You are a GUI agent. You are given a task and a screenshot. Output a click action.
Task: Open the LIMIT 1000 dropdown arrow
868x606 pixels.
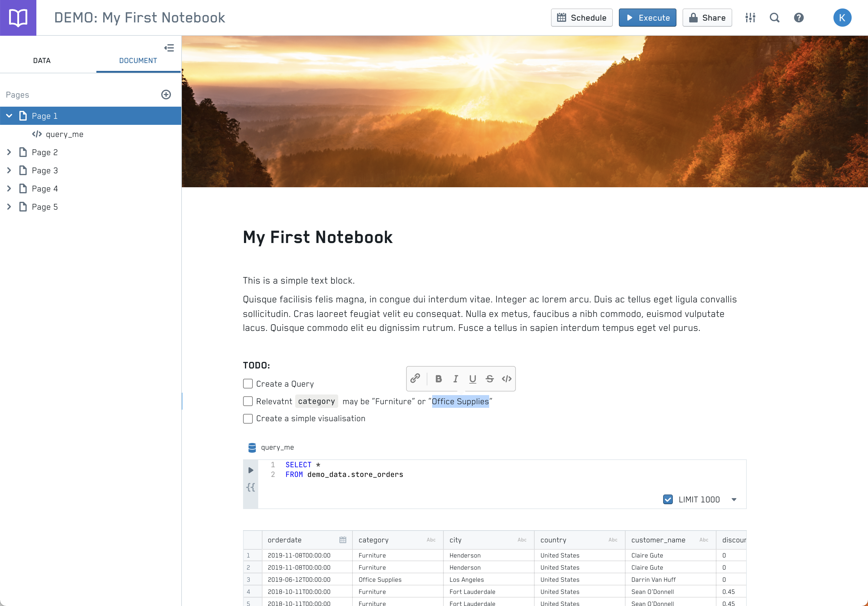pyautogui.click(x=734, y=499)
